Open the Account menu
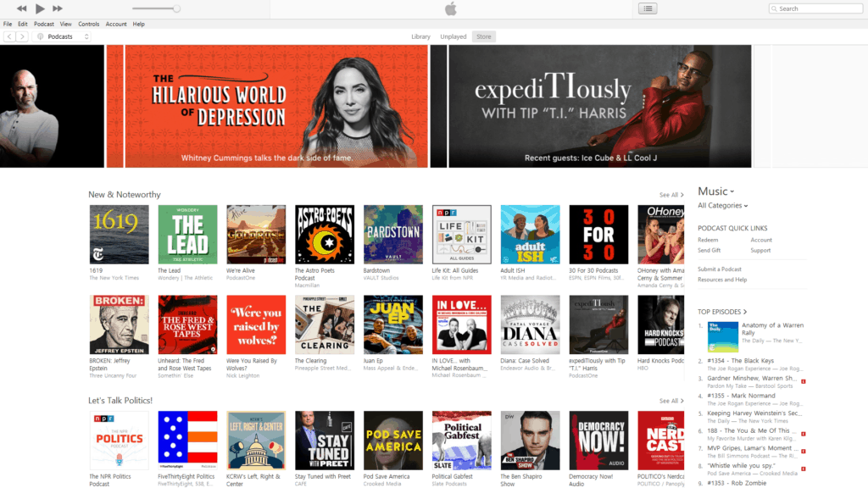The width and height of the screenshot is (868, 488). (x=116, y=24)
